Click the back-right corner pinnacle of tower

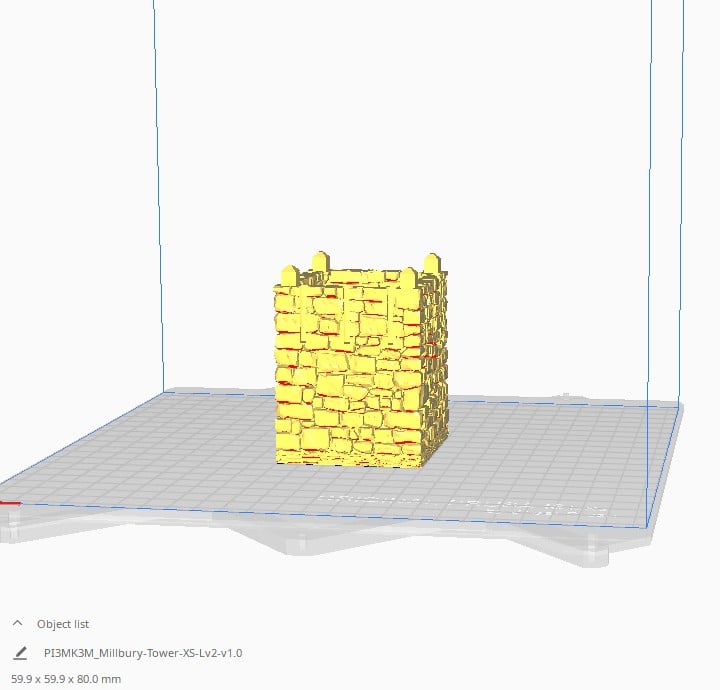point(432,264)
